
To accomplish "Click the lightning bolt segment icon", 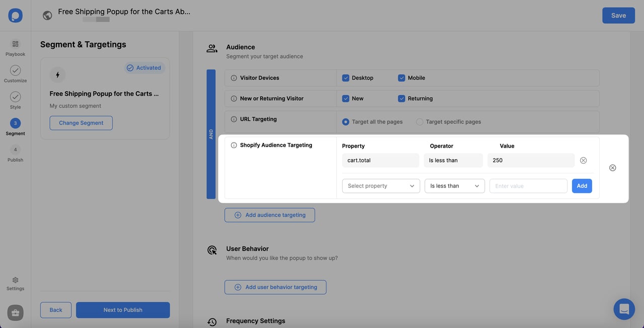I will pos(57,75).
